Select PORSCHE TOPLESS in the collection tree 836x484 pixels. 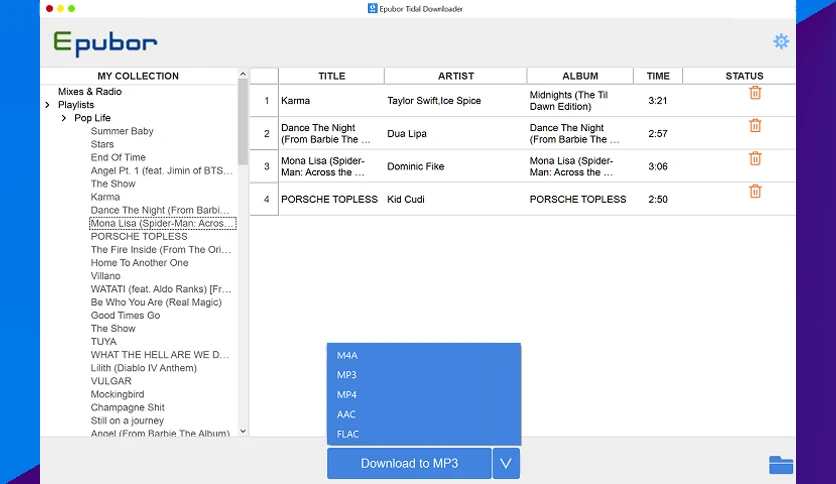point(139,236)
